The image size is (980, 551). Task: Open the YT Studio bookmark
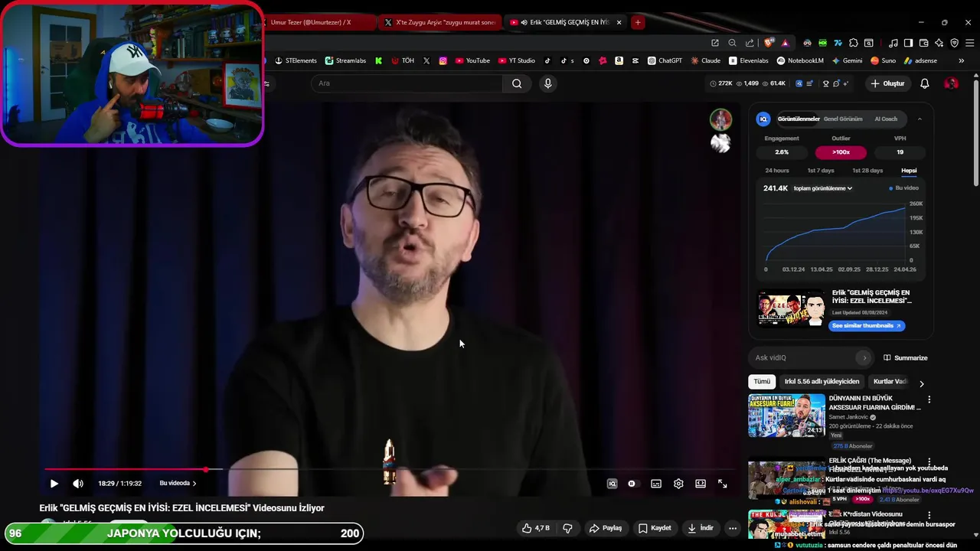pyautogui.click(x=516, y=60)
